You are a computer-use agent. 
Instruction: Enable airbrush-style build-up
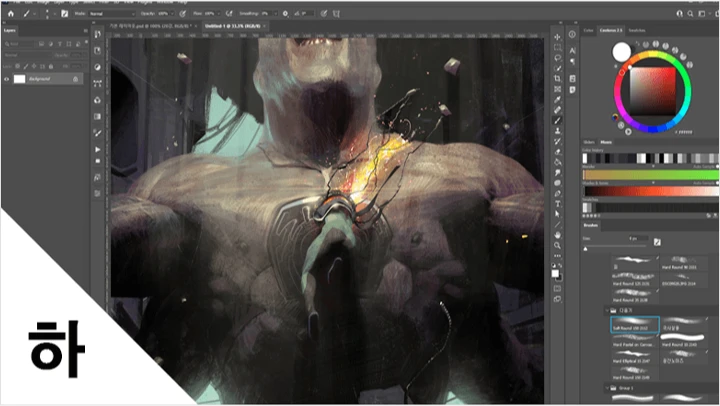(x=229, y=14)
